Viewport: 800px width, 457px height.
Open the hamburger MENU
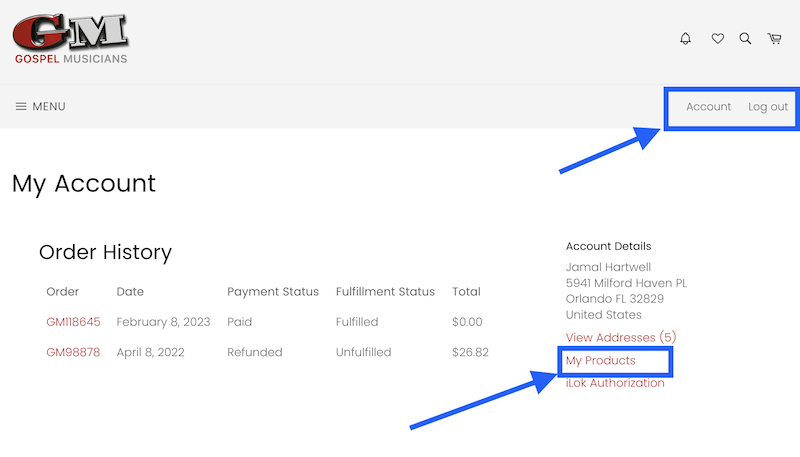40,107
